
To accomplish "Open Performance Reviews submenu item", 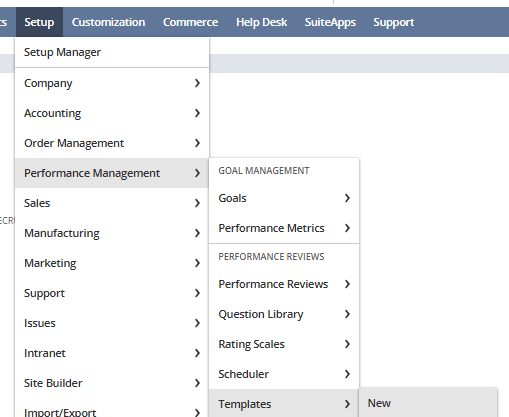I will (284, 284).
